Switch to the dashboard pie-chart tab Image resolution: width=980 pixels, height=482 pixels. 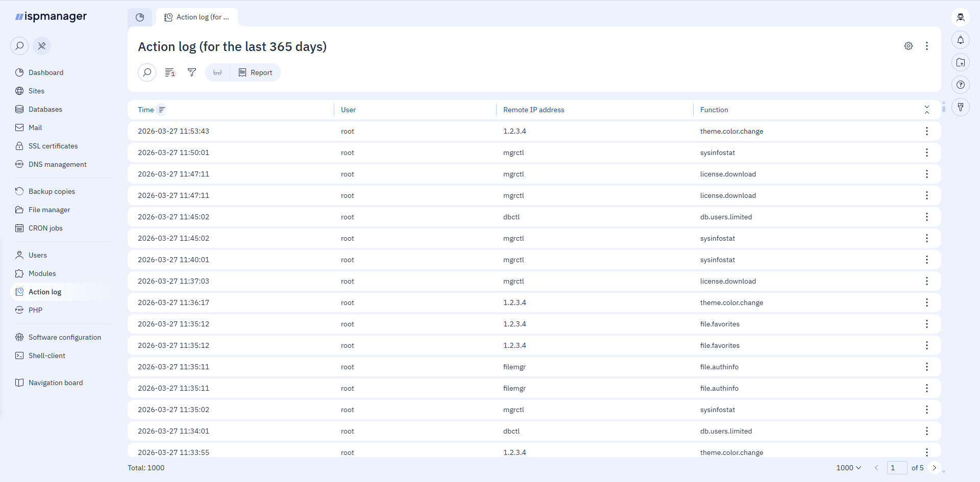point(140,17)
